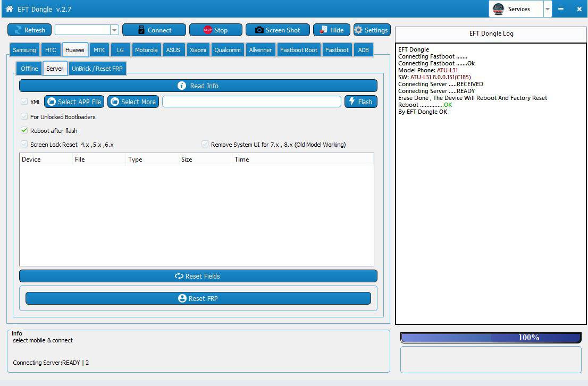Switch to the Samsung tab

tap(24, 50)
